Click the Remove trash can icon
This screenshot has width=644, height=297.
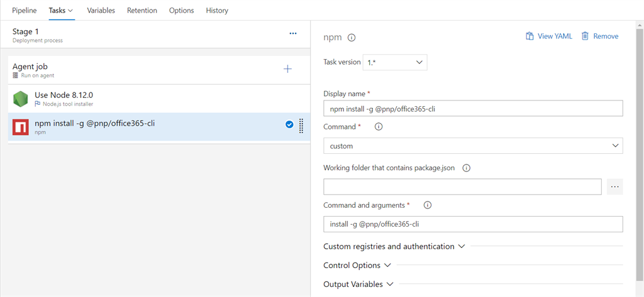click(586, 36)
